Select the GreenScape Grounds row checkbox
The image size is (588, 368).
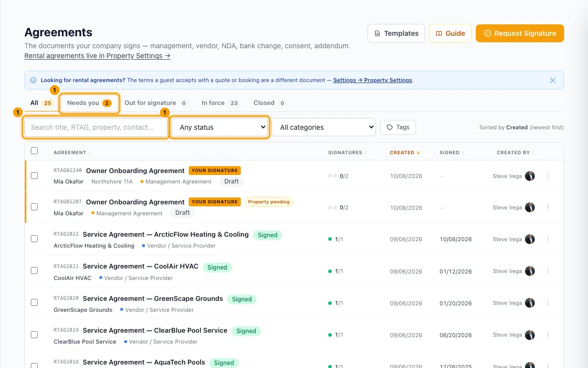(34, 303)
